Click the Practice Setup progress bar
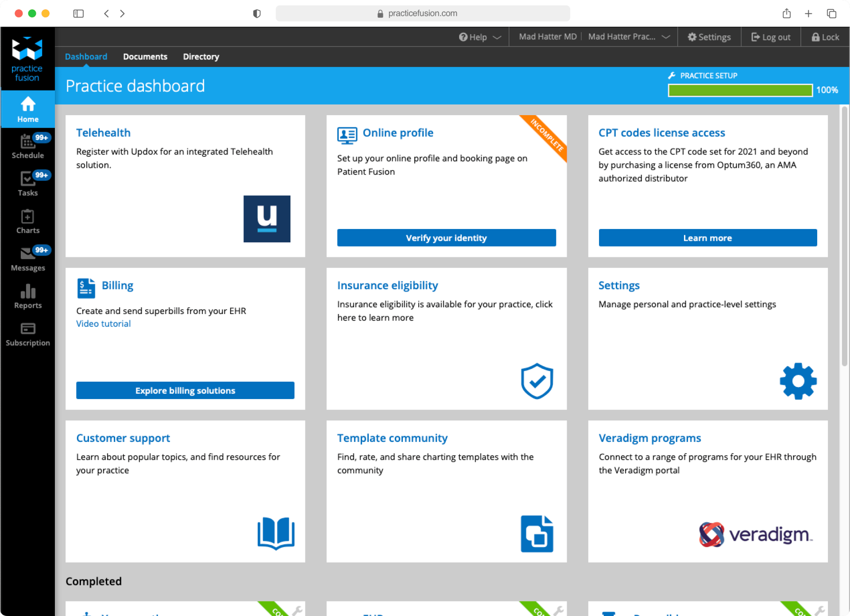This screenshot has width=850, height=616. (x=740, y=90)
